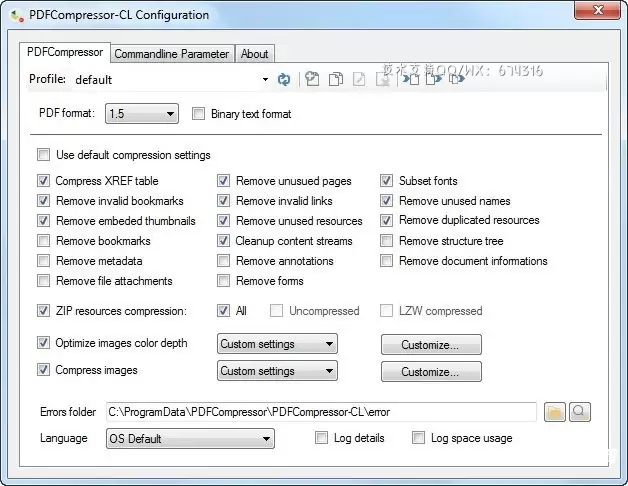The image size is (628, 486).
Task: Enable Remove forms checkbox
Action: (x=223, y=281)
